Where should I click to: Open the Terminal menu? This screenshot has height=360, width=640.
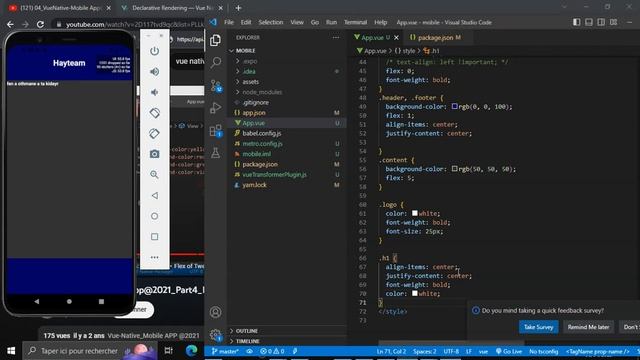pos(355,22)
